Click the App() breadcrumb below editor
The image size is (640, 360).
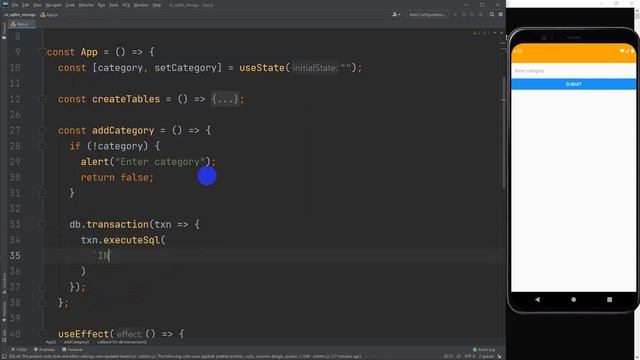point(51,342)
